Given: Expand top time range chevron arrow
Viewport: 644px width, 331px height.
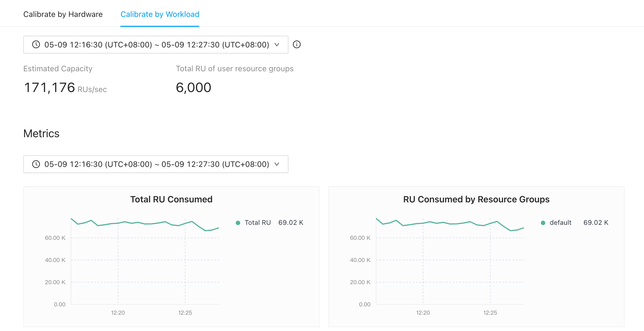Looking at the screenshot, I should click(277, 45).
